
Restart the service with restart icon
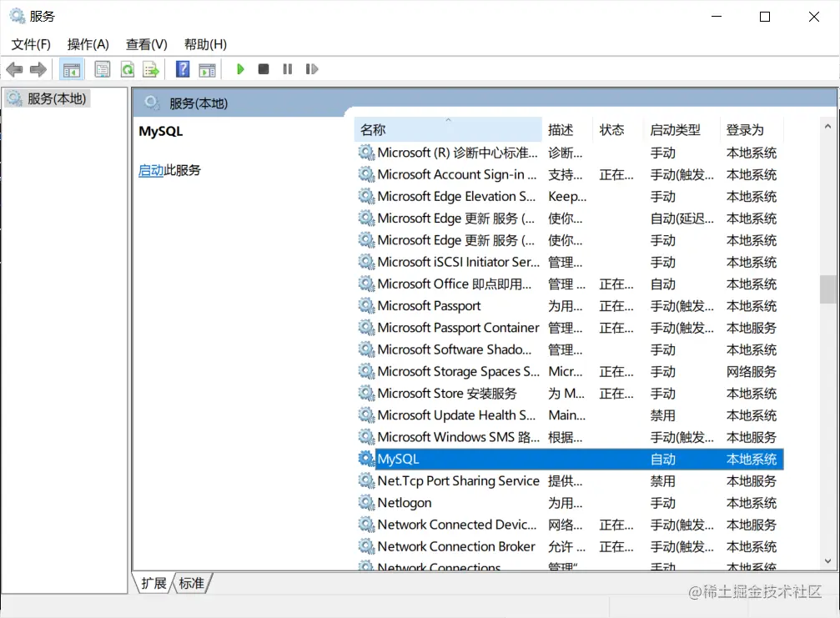(x=312, y=69)
